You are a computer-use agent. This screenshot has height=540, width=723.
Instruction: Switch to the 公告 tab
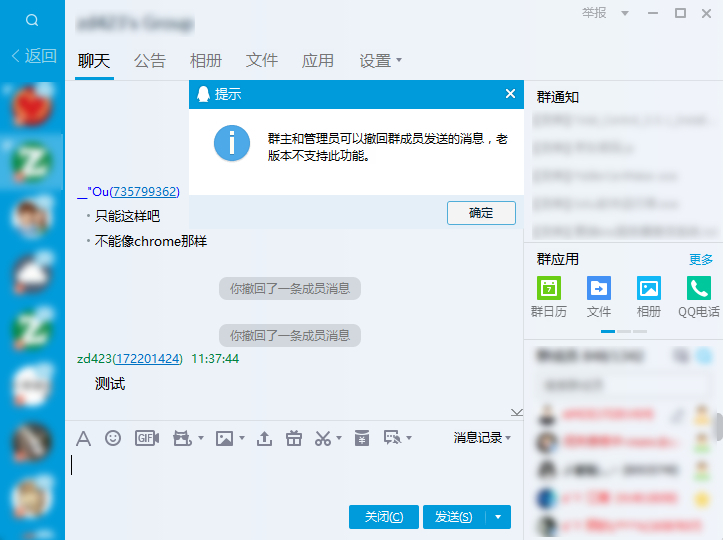coord(150,60)
